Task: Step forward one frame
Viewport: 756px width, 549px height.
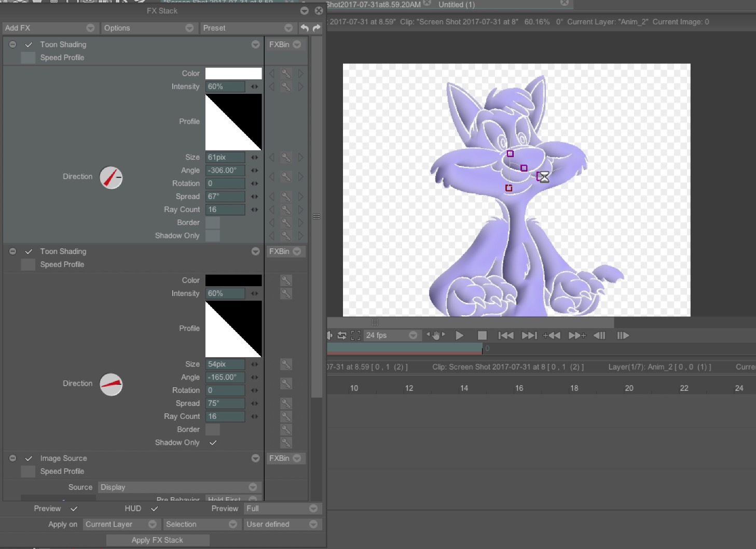Action: pos(623,335)
